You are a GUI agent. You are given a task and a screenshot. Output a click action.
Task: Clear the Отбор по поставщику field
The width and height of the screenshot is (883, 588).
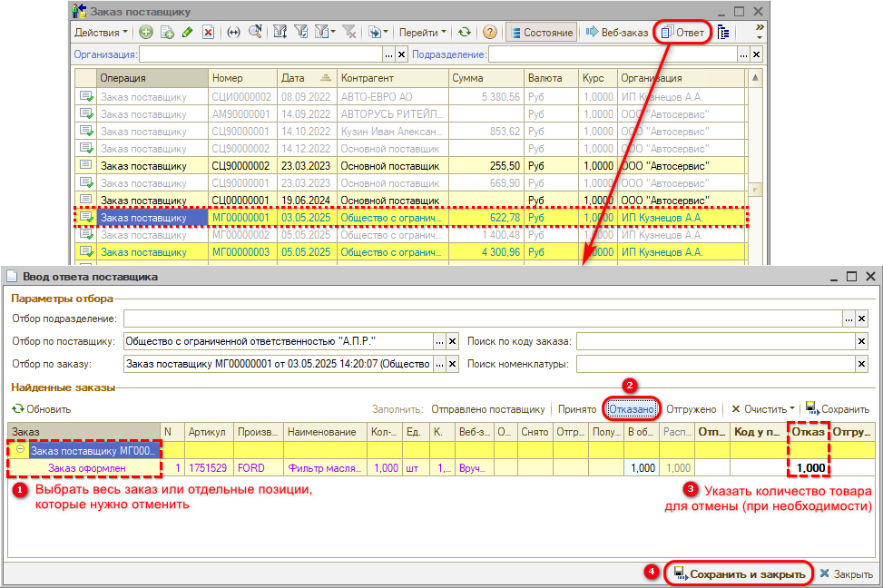454,341
